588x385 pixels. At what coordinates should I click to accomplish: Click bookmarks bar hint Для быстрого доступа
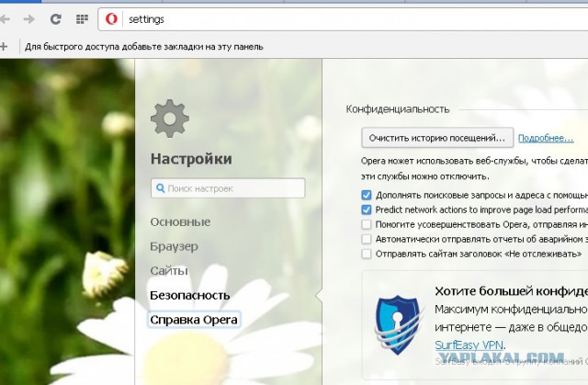(x=144, y=47)
